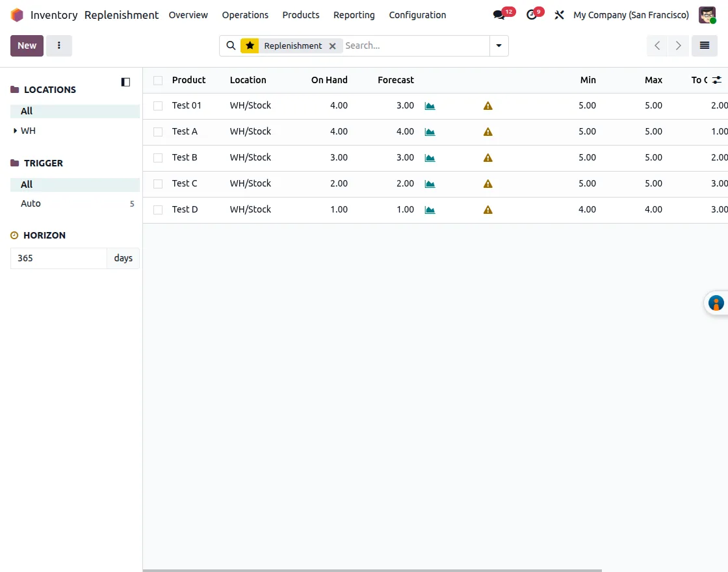Toggle the LOCATIONS sidebar panel icon

click(x=125, y=82)
